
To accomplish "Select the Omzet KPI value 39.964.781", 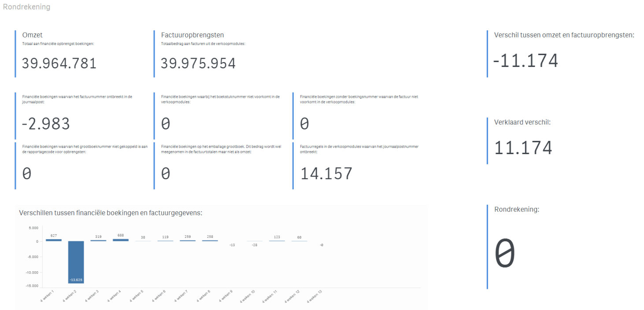I will (59, 63).
